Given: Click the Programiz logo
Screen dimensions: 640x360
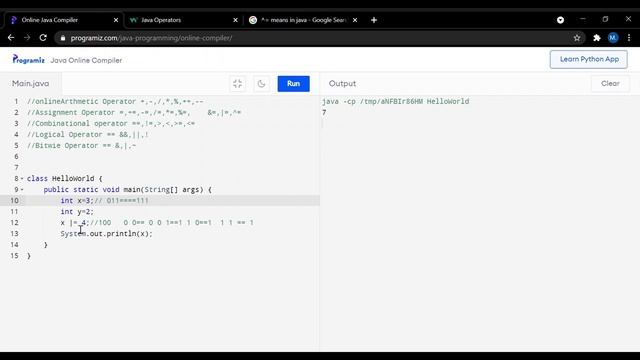Looking at the screenshot, I should pos(28,60).
